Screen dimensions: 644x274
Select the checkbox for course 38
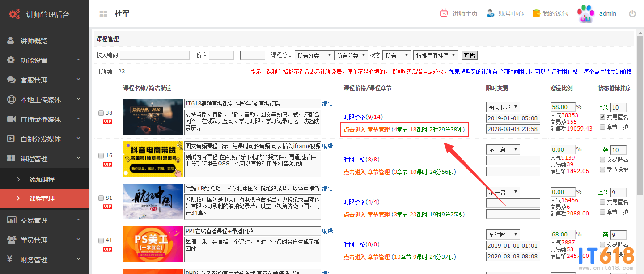pos(101,113)
